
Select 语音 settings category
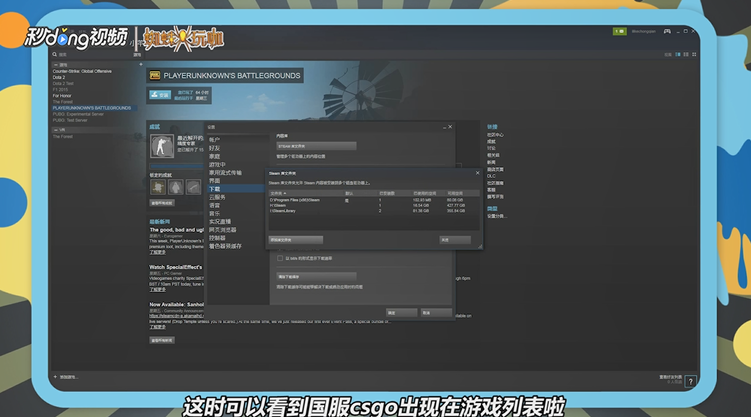tap(214, 205)
